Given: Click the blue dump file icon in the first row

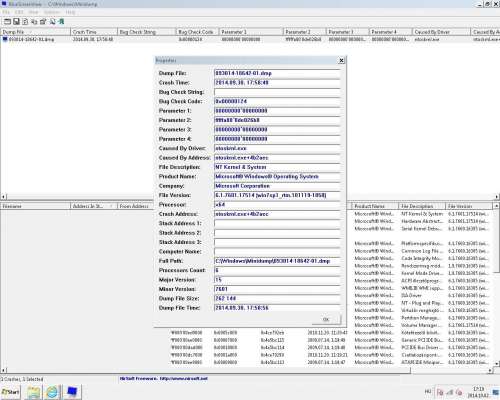Looking at the screenshot, I should 5,39.
